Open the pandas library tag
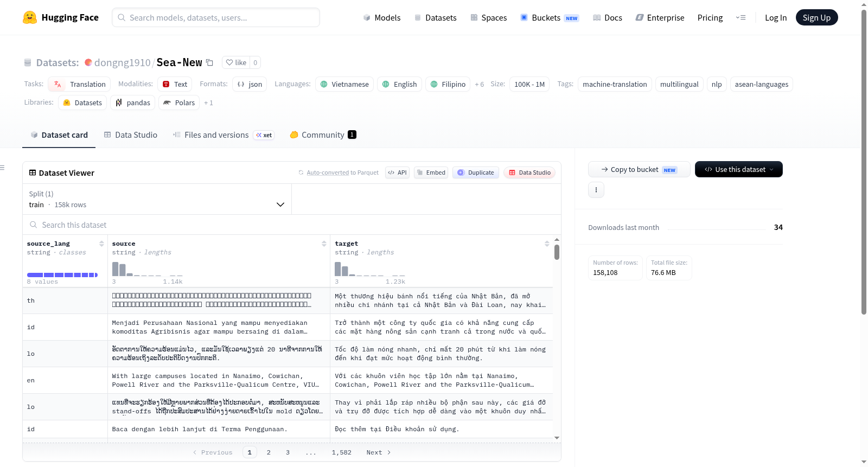The width and height of the screenshot is (868, 467). pos(132,103)
